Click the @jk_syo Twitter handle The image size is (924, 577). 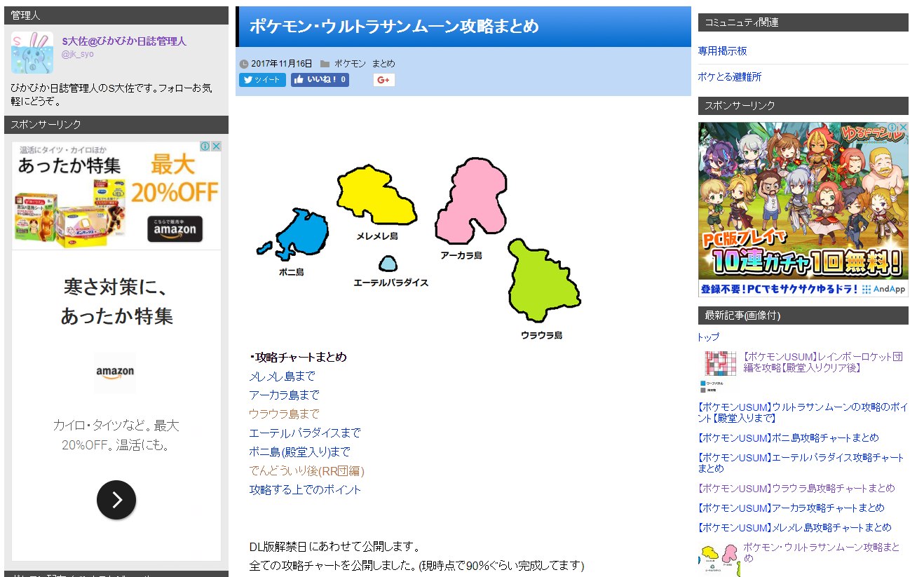(x=78, y=54)
